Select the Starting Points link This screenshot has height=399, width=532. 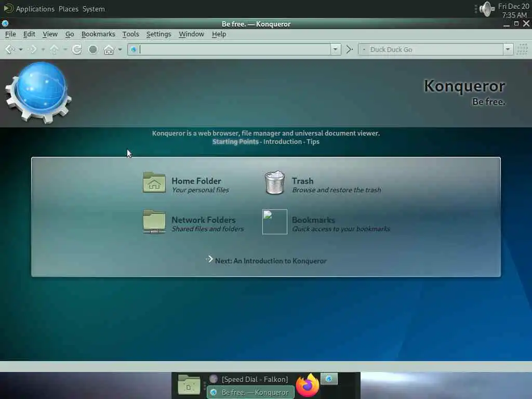(x=235, y=142)
